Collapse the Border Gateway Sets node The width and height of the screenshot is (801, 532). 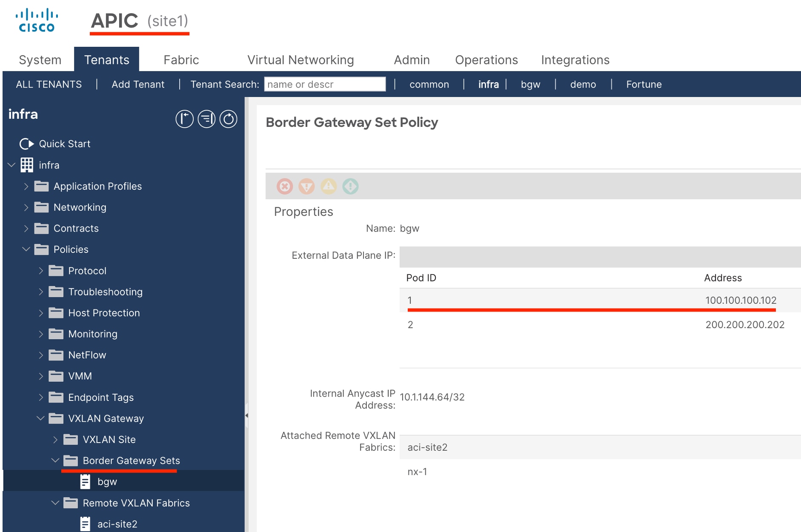click(55, 460)
